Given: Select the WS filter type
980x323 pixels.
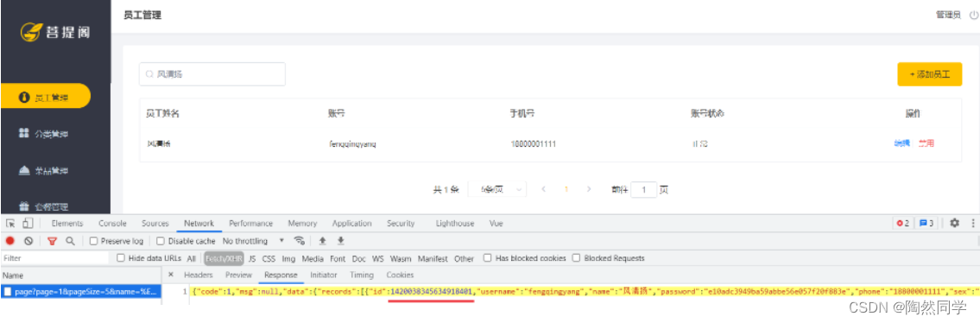Looking at the screenshot, I should tap(378, 258).
